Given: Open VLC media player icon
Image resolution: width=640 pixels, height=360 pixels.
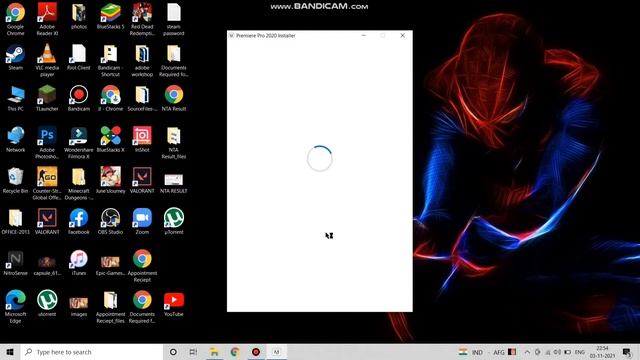Looking at the screenshot, I should pyautogui.click(x=47, y=60).
